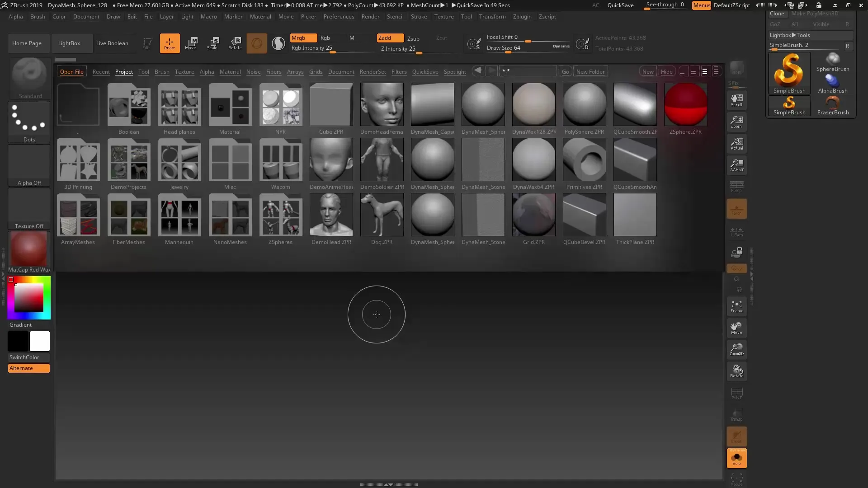Viewport: 868px width, 488px height.
Task: Open the Boolean folder
Action: click(129, 109)
